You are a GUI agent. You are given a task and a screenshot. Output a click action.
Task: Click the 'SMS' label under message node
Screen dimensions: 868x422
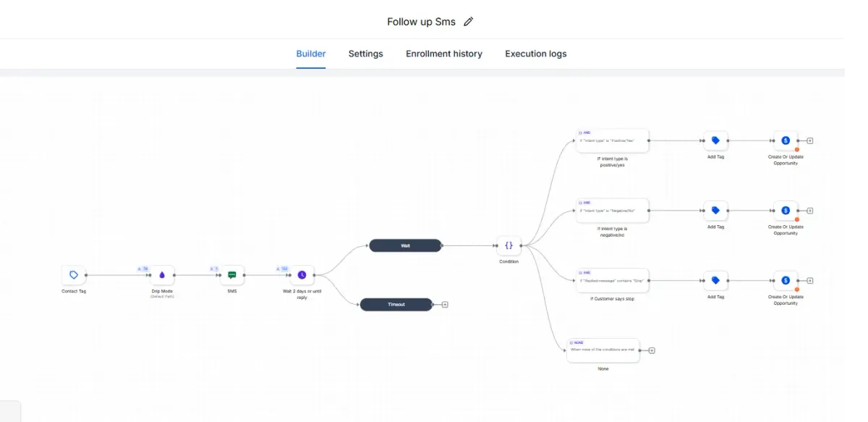(x=232, y=291)
